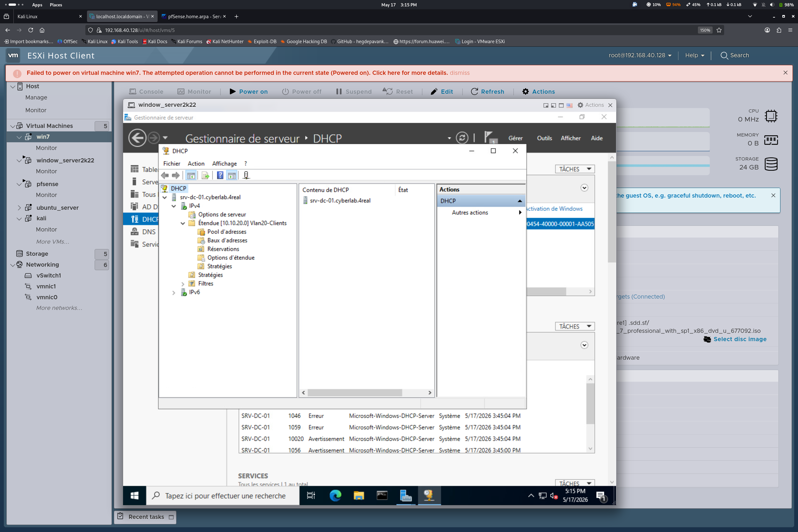Select vSwitch1 under Networking
Screen dimensions: 798x532
point(49,276)
